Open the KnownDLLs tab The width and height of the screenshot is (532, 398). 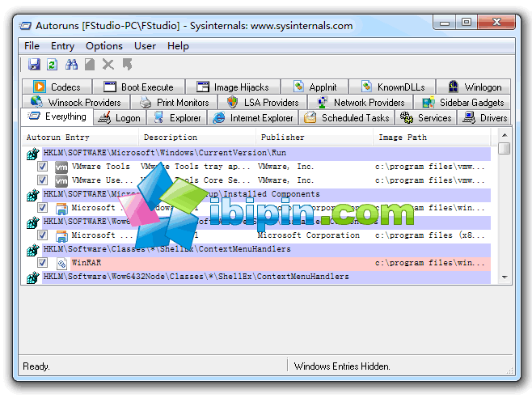coord(392,87)
